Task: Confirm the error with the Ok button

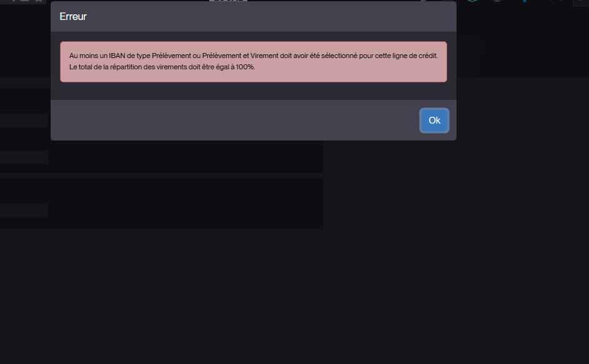Action: tap(434, 121)
